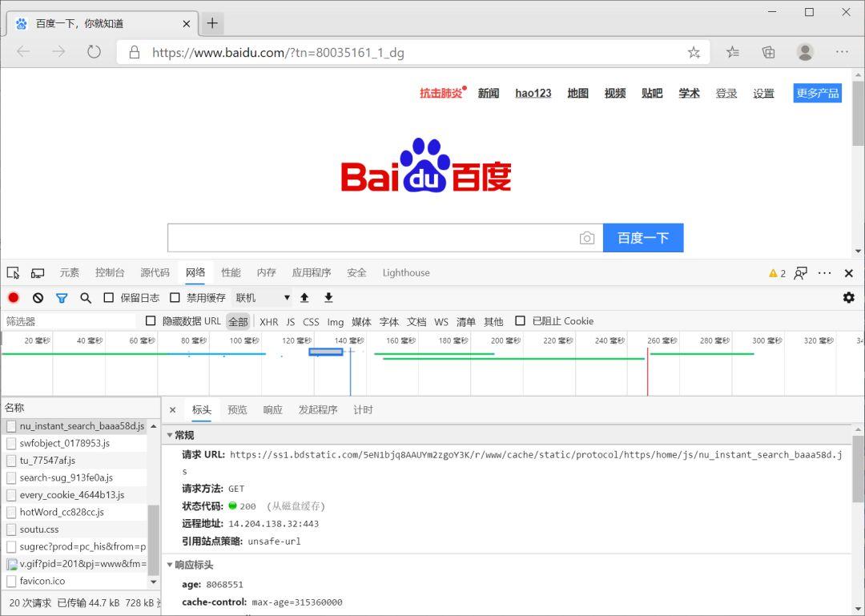This screenshot has width=865, height=616.
Task: Open network settings gear icon
Action: 848,297
